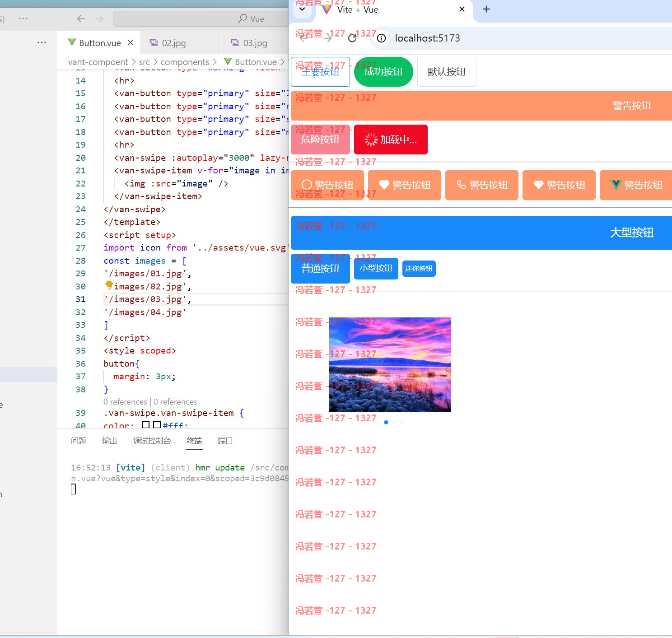Click the 主要按钮 outlined button

point(320,72)
